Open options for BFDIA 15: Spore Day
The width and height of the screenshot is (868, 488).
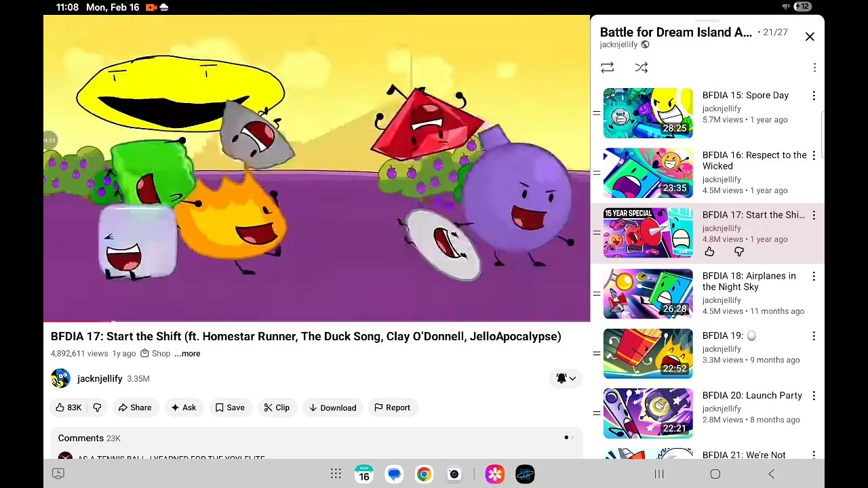click(x=814, y=96)
